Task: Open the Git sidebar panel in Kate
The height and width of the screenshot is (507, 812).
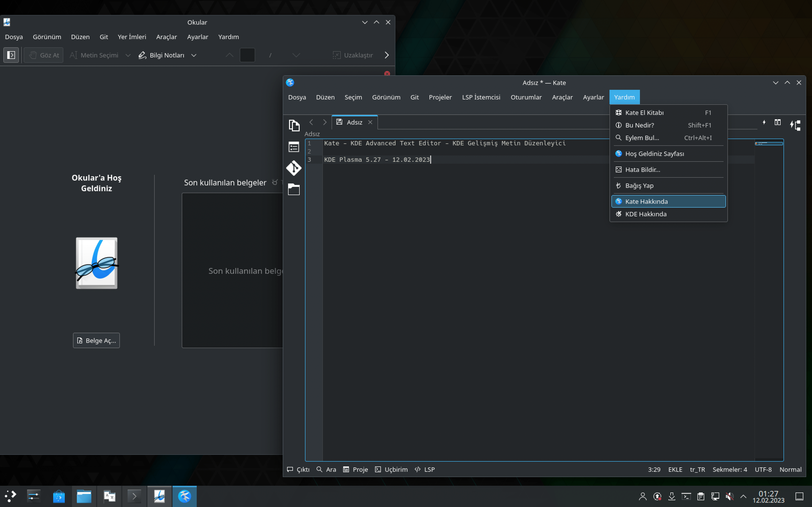Action: pyautogui.click(x=294, y=168)
